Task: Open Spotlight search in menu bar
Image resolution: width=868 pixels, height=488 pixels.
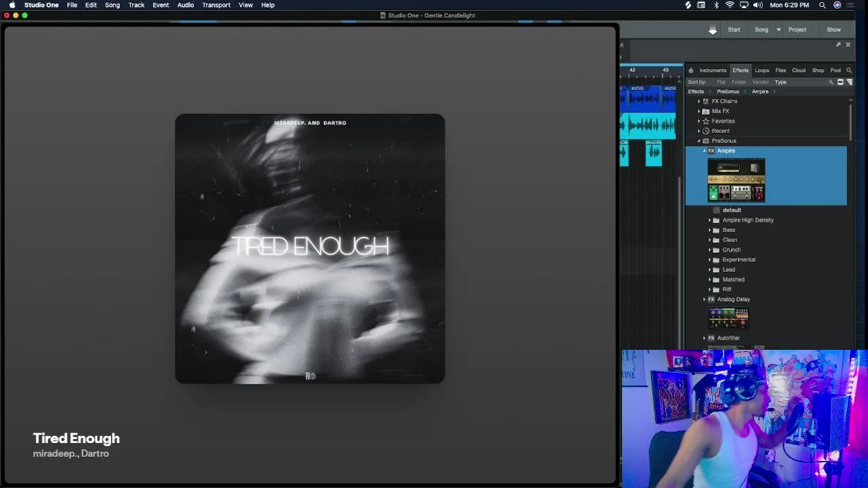Action: tap(823, 5)
